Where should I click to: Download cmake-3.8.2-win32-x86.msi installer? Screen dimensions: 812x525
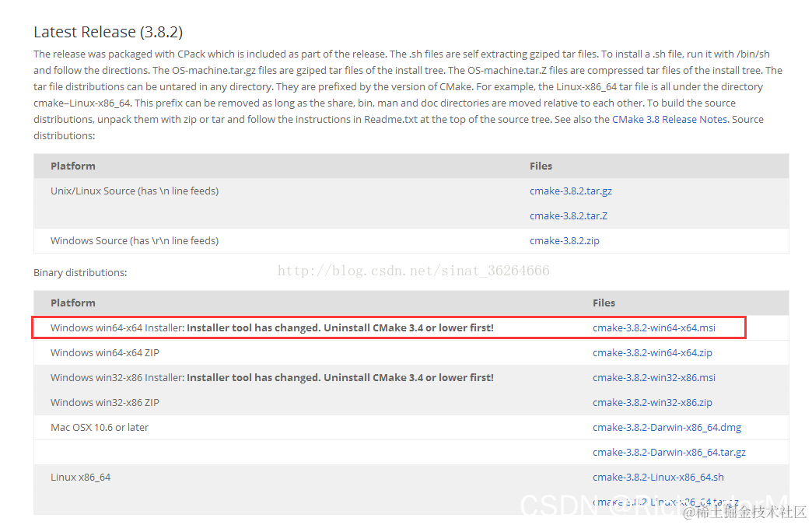(654, 377)
